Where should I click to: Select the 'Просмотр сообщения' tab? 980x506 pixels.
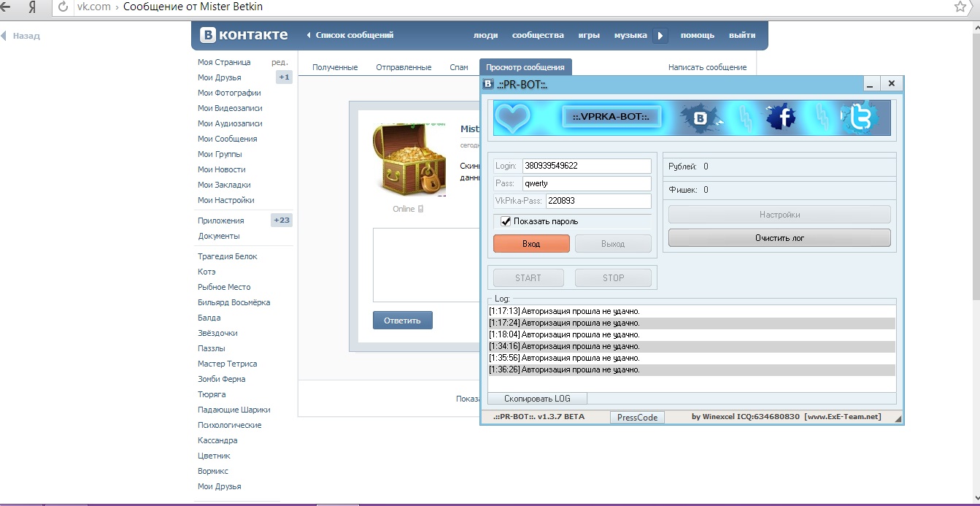pos(525,67)
